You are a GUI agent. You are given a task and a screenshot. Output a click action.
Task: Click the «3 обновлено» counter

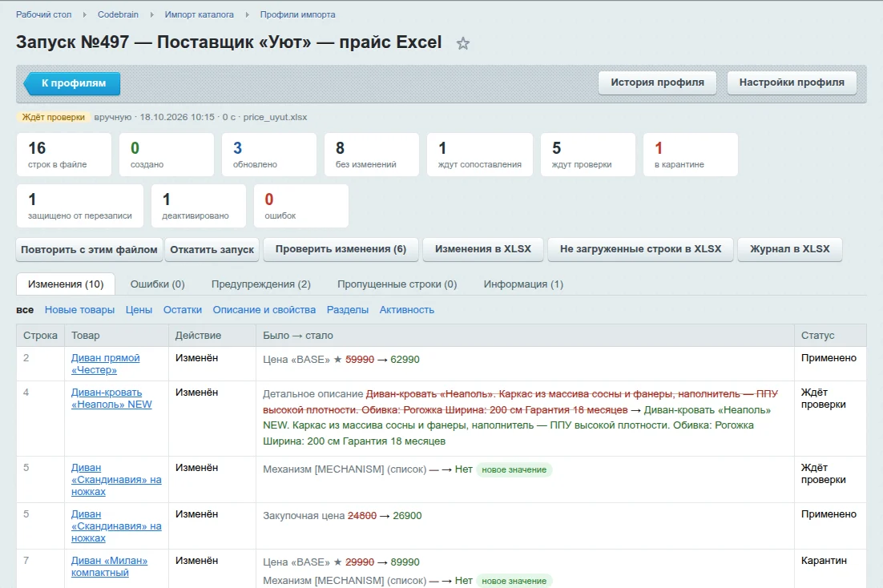point(269,155)
